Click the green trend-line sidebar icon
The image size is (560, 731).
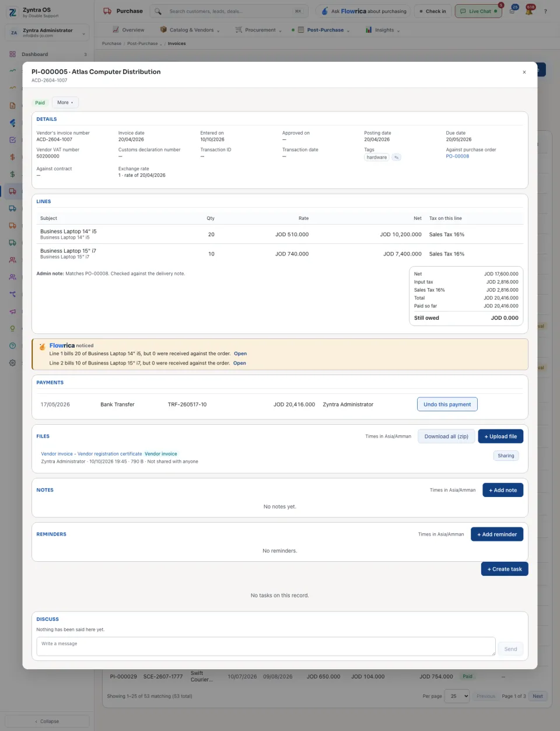pos(12,71)
